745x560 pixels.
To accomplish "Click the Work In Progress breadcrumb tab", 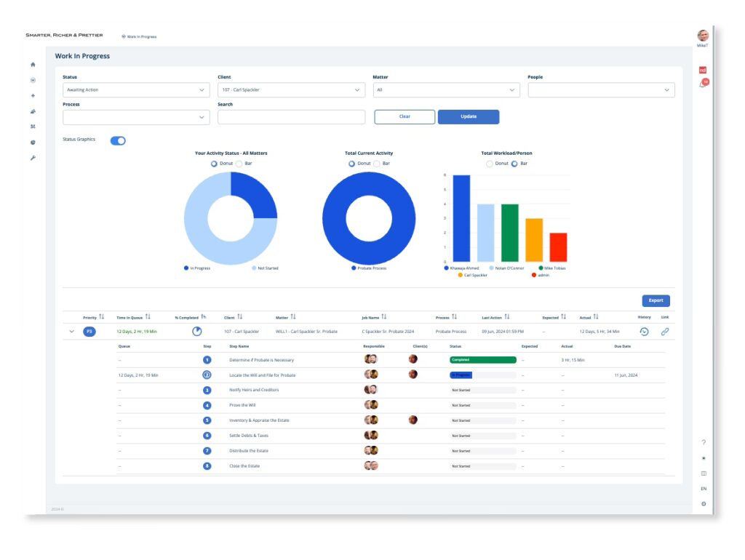I will pyautogui.click(x=140, y=36).
